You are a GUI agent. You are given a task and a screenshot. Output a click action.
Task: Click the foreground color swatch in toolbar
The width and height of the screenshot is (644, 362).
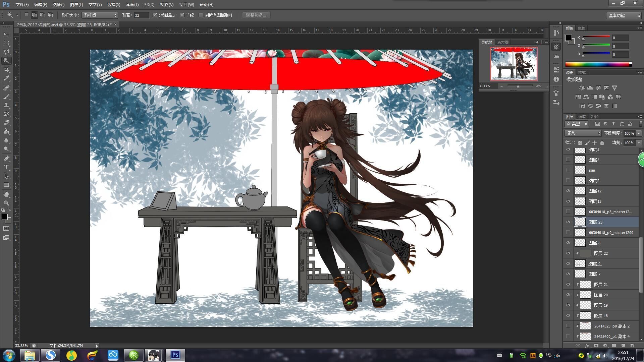5,217
